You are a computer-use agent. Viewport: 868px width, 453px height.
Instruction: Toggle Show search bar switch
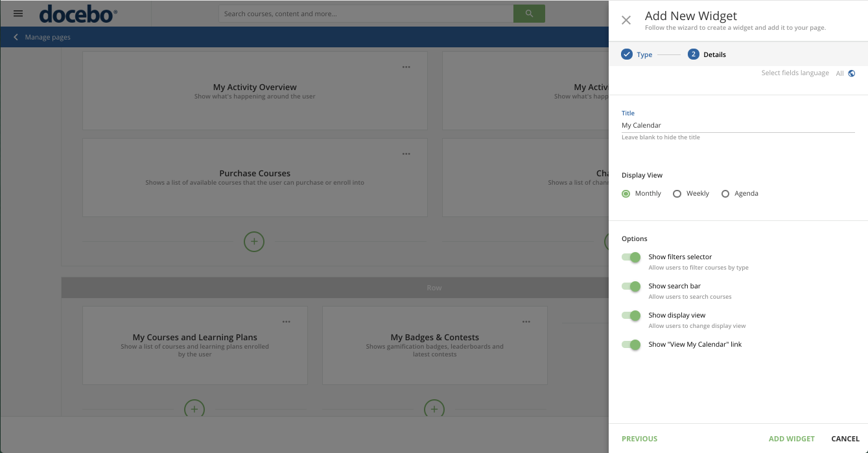point(631,286)
